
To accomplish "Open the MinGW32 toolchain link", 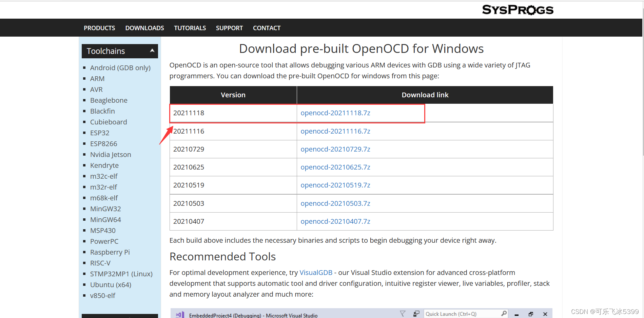I will [x=105, y=209].
